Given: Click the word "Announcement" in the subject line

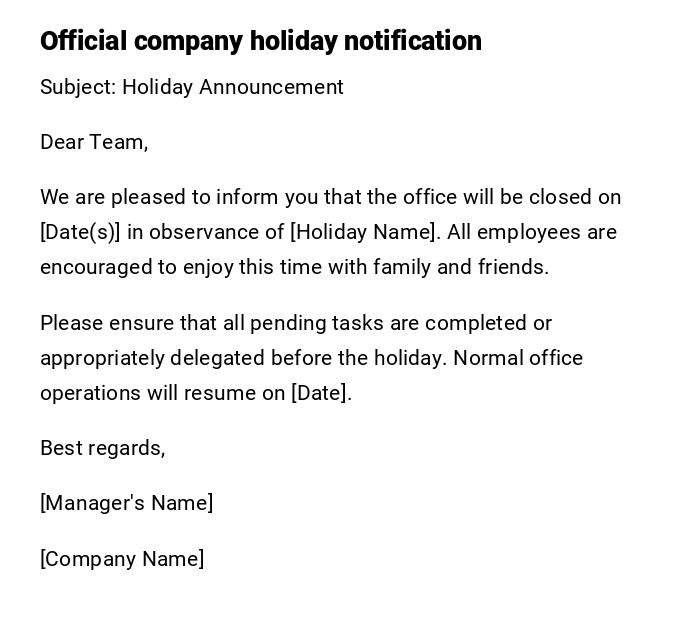Looking at the screenshot, I should point(271,87).
